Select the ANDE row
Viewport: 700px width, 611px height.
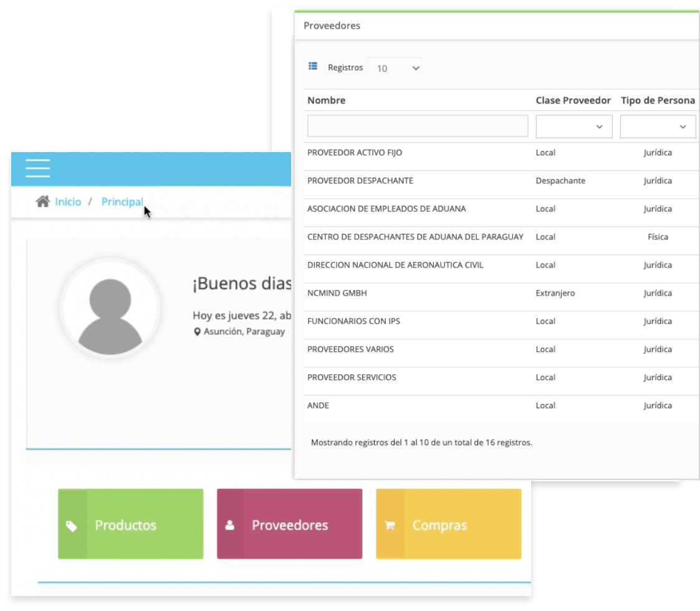coord(501,409)
